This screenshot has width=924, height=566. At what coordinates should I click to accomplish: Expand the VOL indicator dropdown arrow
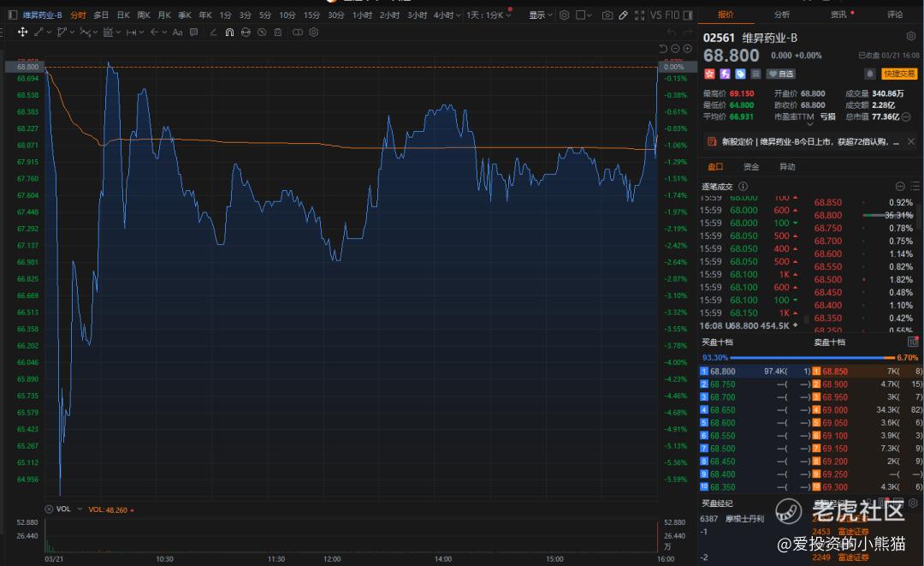(x=80, y=509)
